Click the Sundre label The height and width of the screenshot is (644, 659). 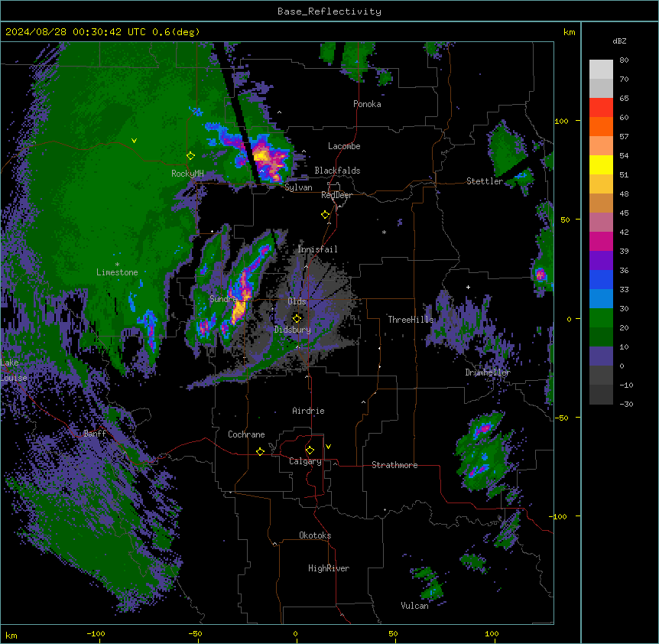coord(223,299)
